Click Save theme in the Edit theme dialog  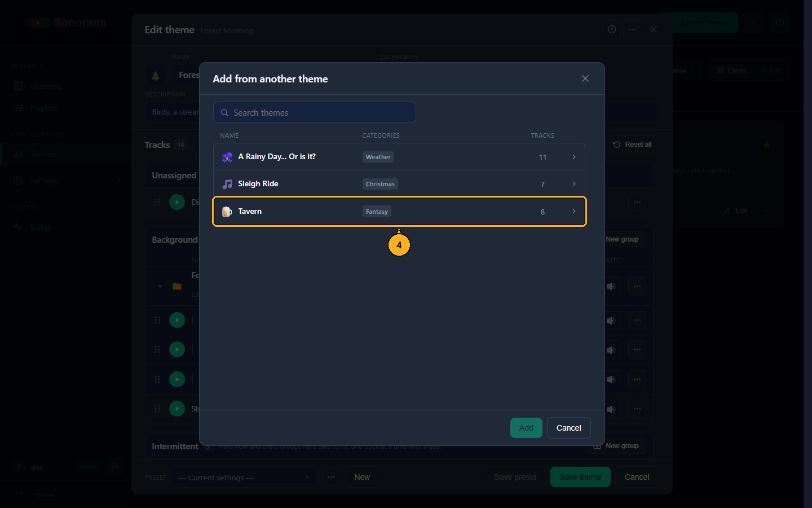coord(580,477)
